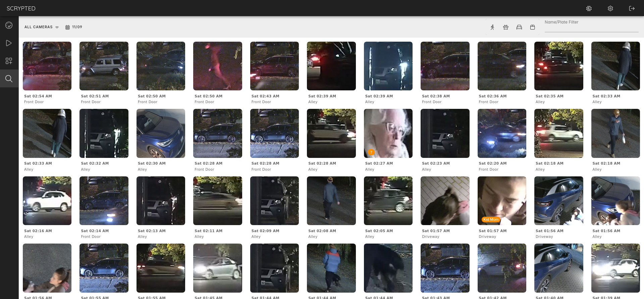Viewport: 644px width, 299px height.
Task: Open the white SUV thumbnail at 02:18 AM
Action: tap(559, 133)
